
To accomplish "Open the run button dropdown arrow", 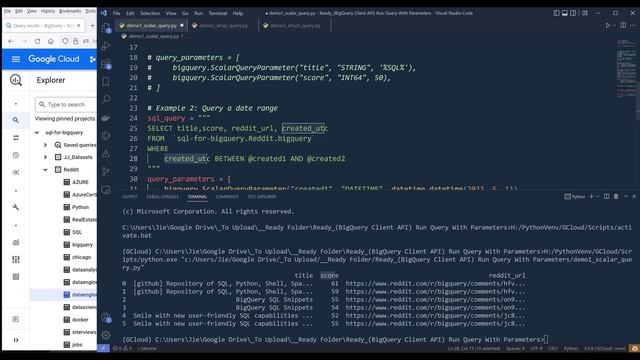I will tap(614, 25).
